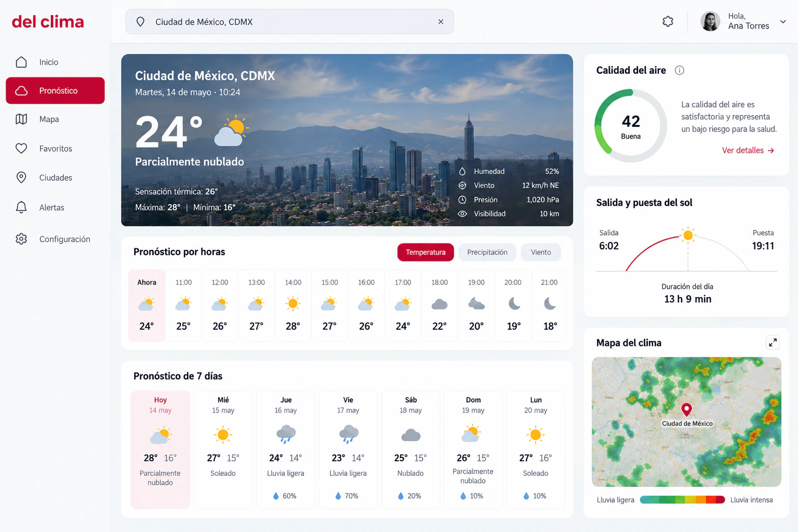This screenshot has width=798, height=532.
Task: Click the Alertas bell icon
Action: (21, 207)
